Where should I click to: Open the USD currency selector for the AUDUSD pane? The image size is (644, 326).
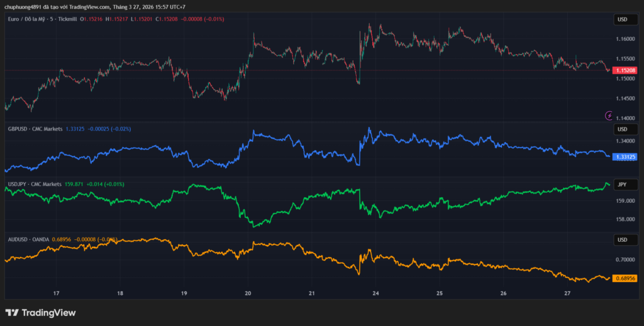pos(622,240)
